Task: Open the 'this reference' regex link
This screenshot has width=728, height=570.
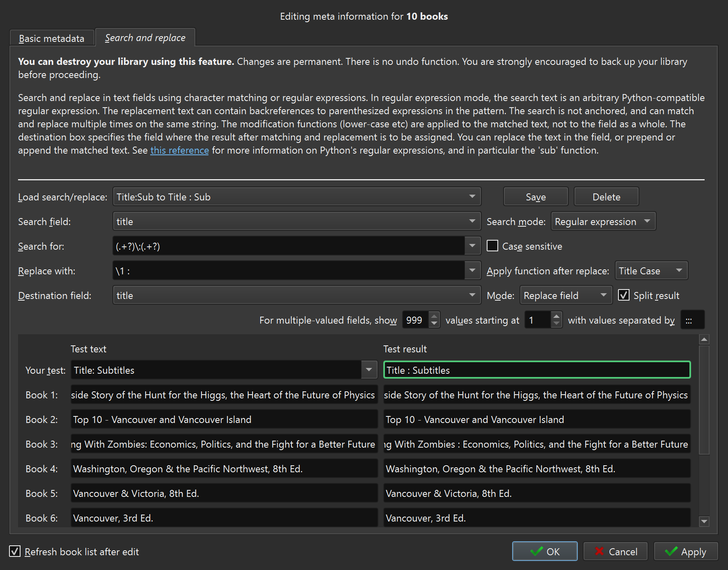Action: coord(179,150)
